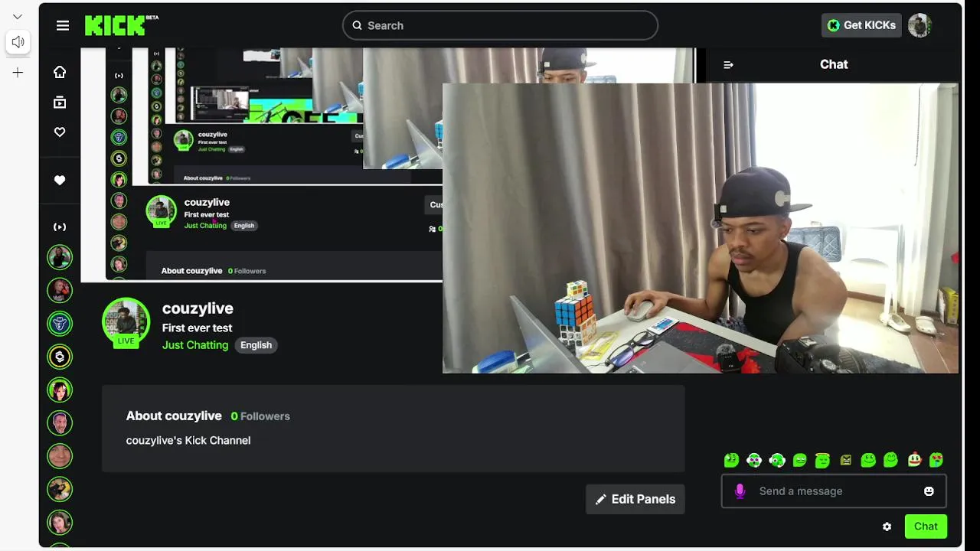Toggle the browser sound speaker icon
Viewport: 980px width, 551px height.
(x=18, y=42)
